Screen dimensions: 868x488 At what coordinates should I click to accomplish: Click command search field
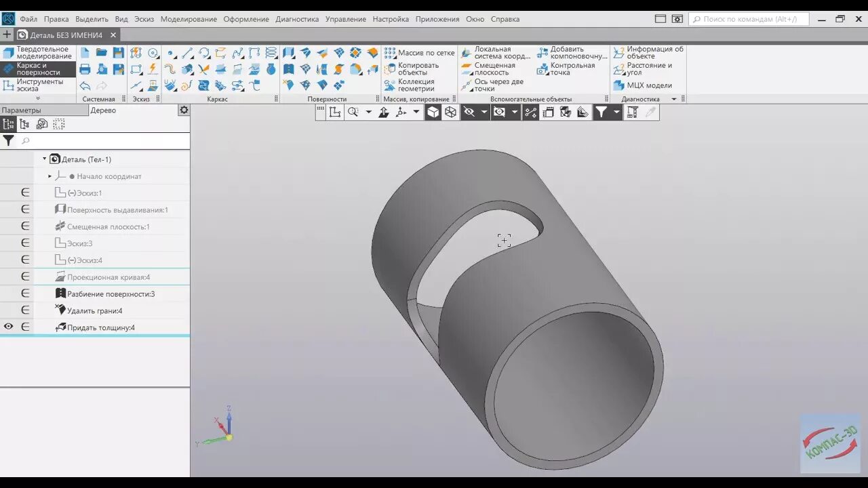point(749,19)
